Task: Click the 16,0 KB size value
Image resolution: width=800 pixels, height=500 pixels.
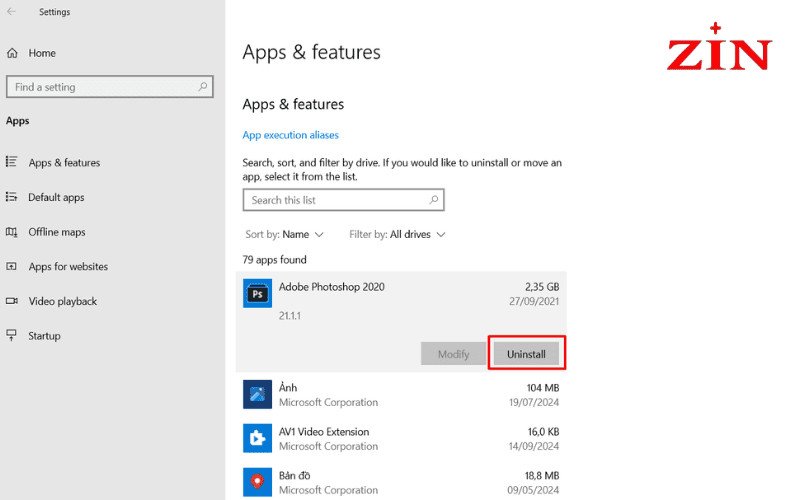Action: (543, 432)
